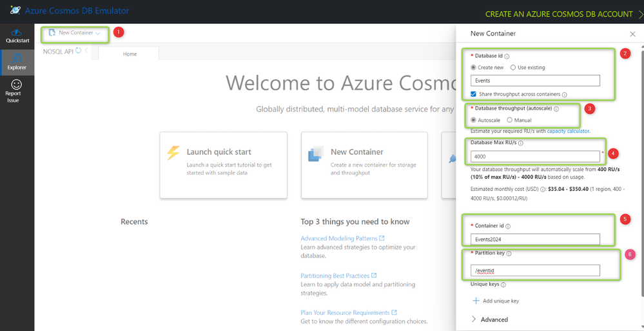Click external link icon beside Plan Your Resource Requirements
Viewport: 644px width, 331px height.
pyautogui.click(x=395, y=312)
